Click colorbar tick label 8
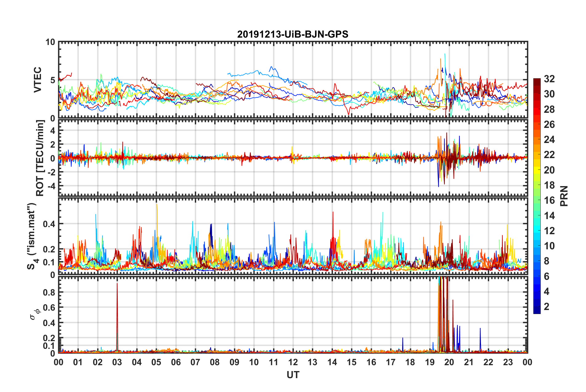This screenshot has height=392, width=586. click(x=547, y=261)
